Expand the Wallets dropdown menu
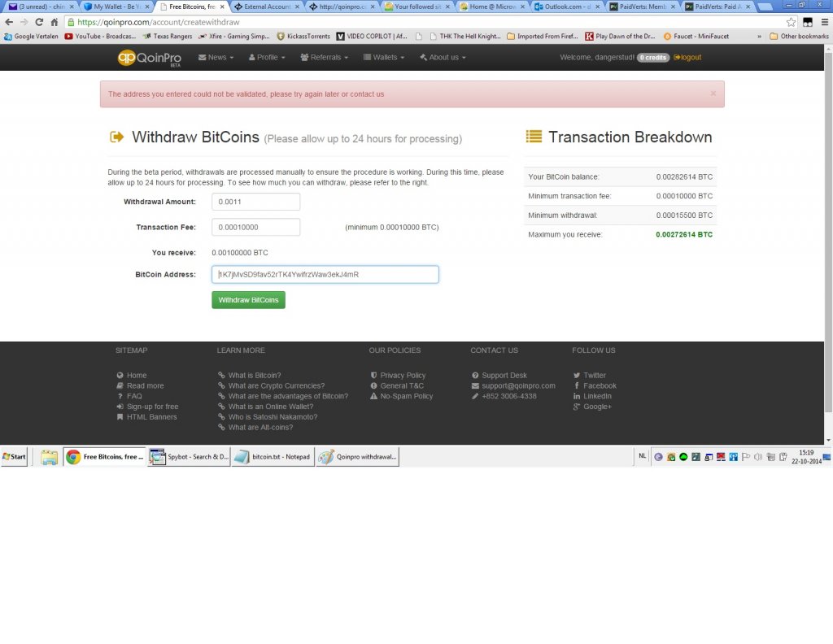The height and width of the screenshot is (644, 833). point(384,58)
